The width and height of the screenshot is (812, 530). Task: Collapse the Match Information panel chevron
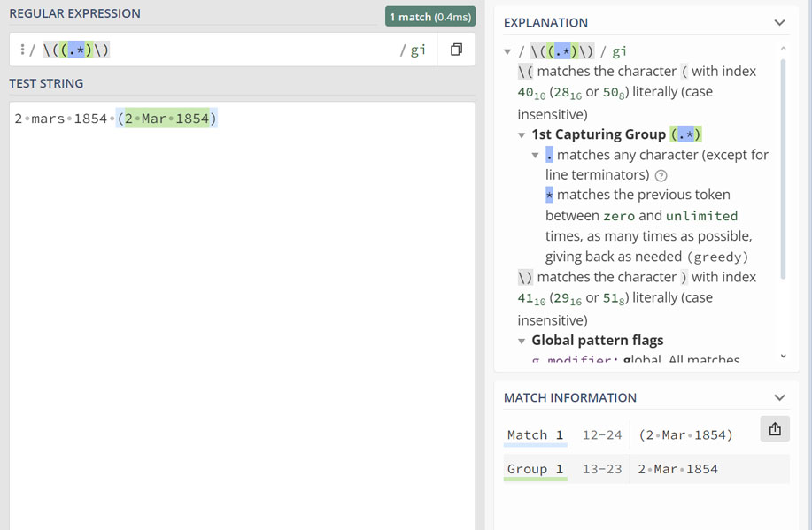click(x=779, y=397)
